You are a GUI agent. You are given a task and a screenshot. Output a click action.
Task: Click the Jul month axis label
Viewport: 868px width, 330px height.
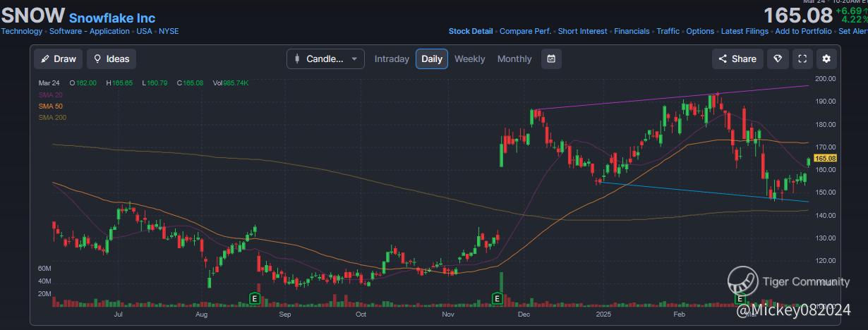(117, 313)
